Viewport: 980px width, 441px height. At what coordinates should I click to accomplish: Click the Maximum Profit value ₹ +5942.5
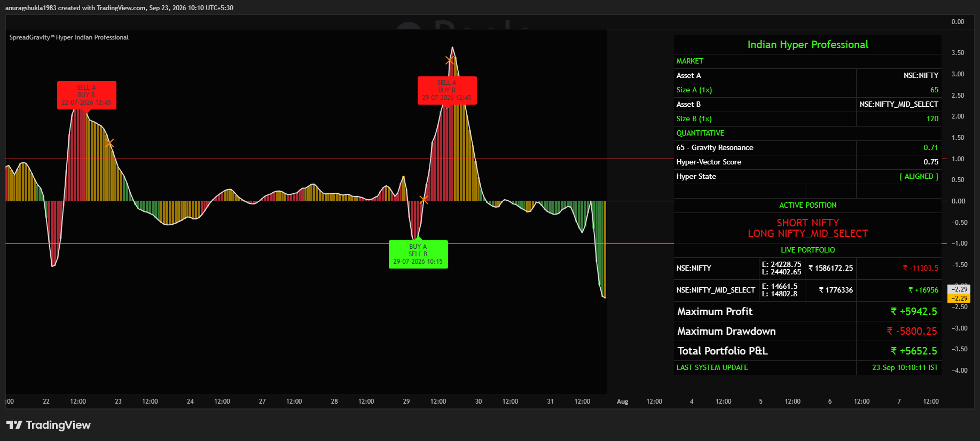click(x=914, y=311)
